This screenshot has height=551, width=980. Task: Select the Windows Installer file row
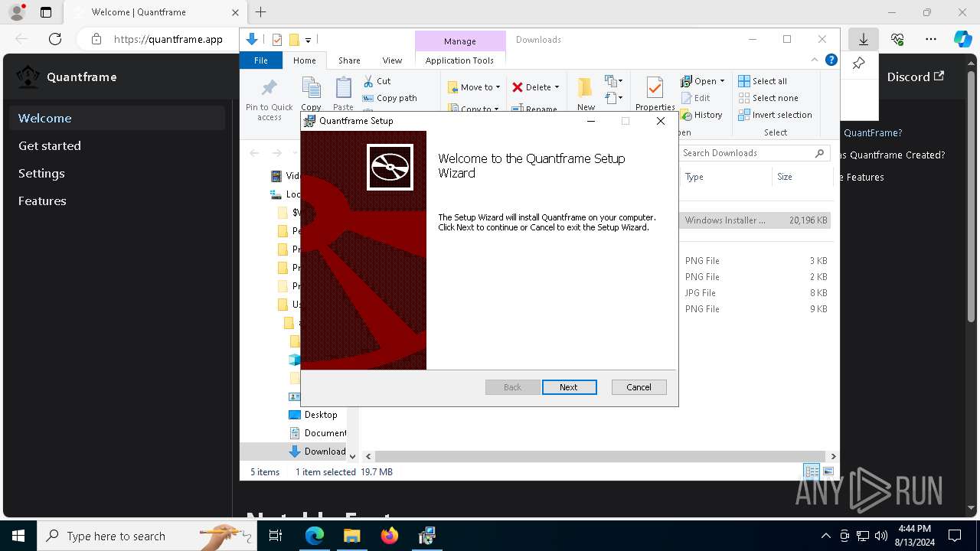click(755, 220)
